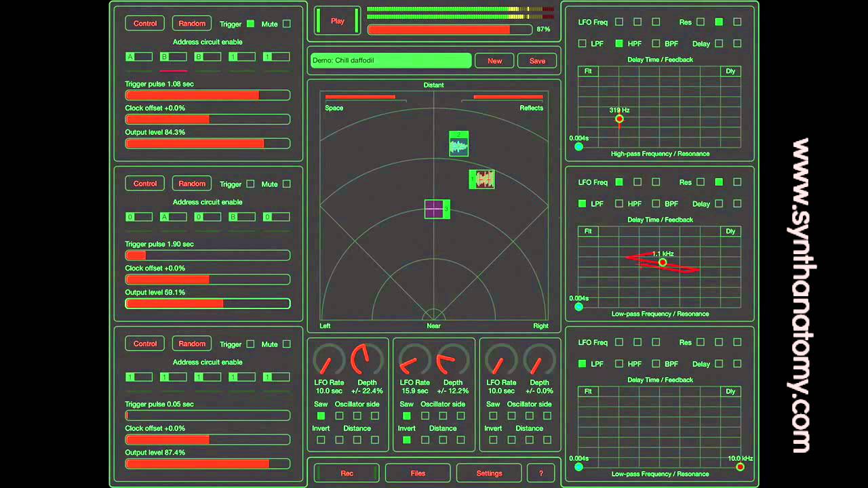868x488 pixels.
Task: Open Settings
Action: pos(489,473)
